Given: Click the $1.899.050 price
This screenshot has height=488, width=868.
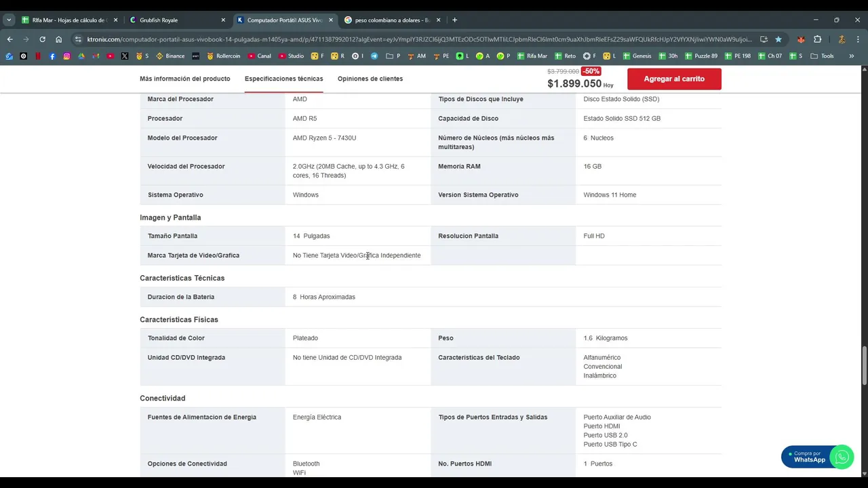Looking at the screenshot, I should (574, 83).
